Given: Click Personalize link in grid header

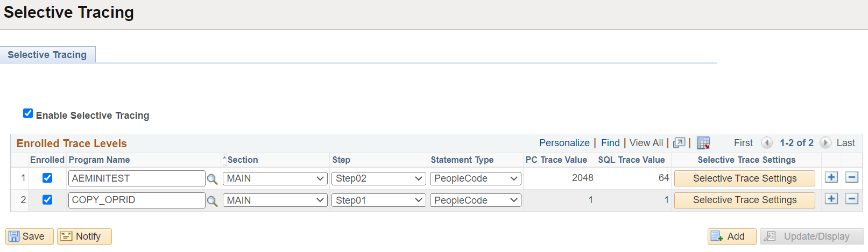Looking at the screenshot, I should [564, 143].
